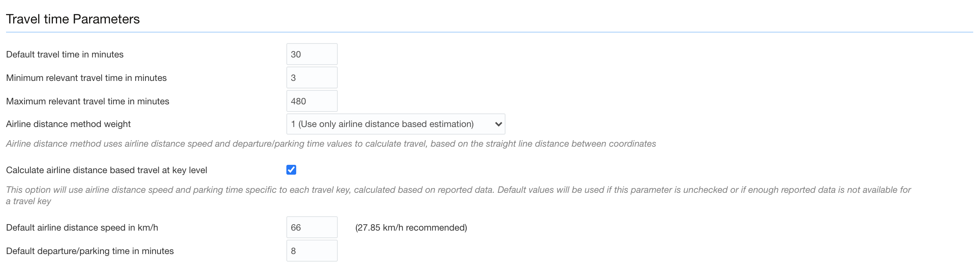This screenshot has width=980, height=279.
Task: Select the Travel time Parameters heading
Action: pos(73,19)
